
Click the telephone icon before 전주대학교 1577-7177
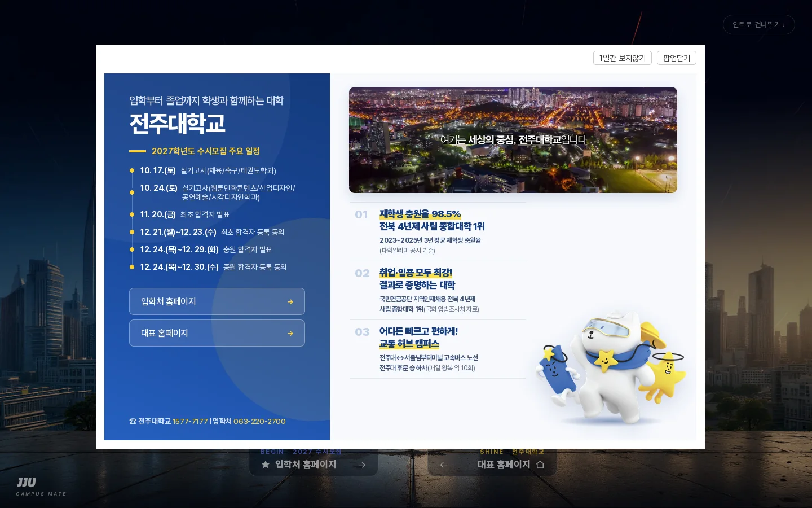pos(133,421)
